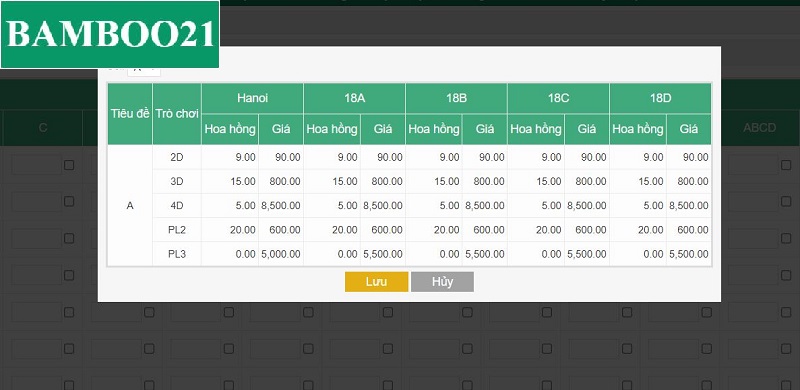Select the Hanoi column group header
The width and height of the screenshot is (800, 390).
[252, 99]
